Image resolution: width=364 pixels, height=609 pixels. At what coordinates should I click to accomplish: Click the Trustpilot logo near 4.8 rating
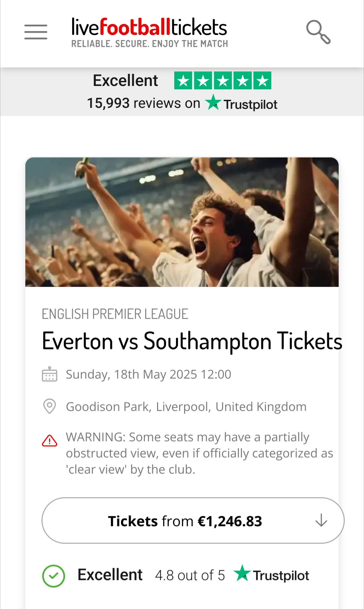coord(272,574)
